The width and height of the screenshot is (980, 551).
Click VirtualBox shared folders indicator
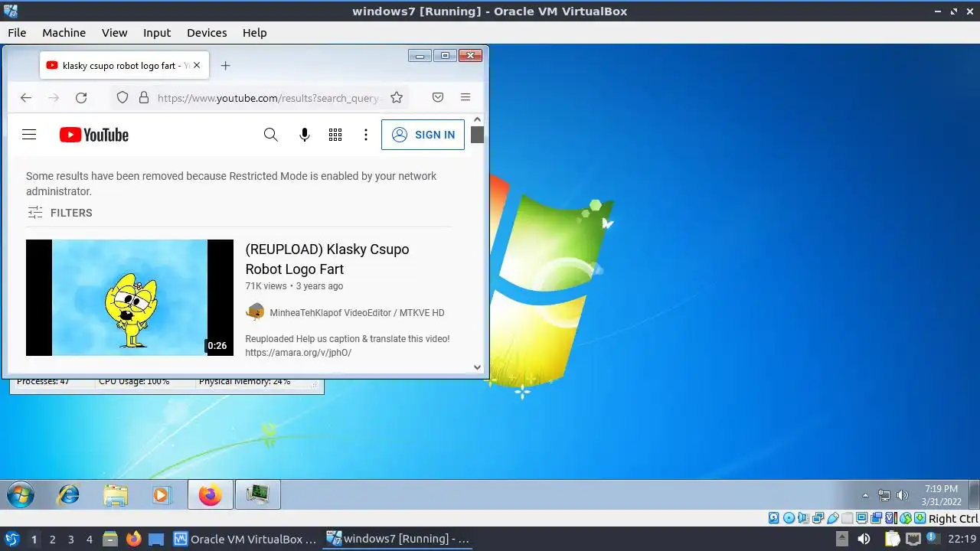point(847,519)
